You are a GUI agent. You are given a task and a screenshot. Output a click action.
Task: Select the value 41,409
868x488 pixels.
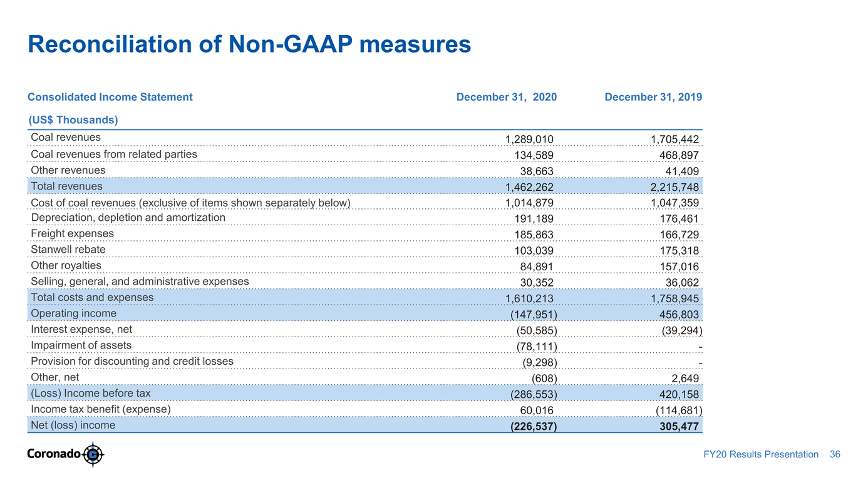(x=683, y=171)
